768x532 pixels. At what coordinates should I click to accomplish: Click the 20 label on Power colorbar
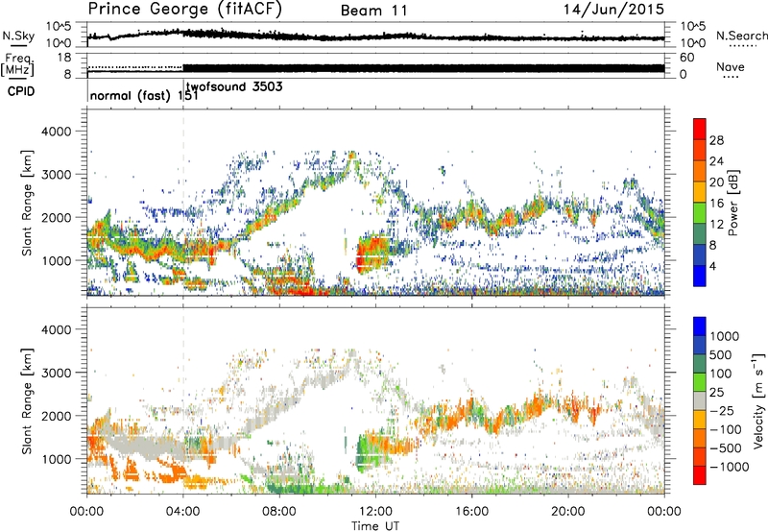point(716,182)
